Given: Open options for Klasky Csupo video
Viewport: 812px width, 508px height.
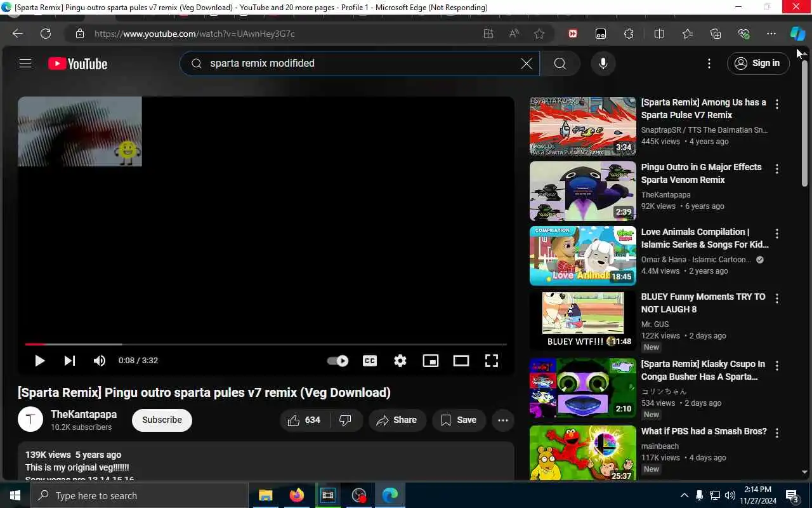Looking at the screenshot, I should tap(777, 366).
